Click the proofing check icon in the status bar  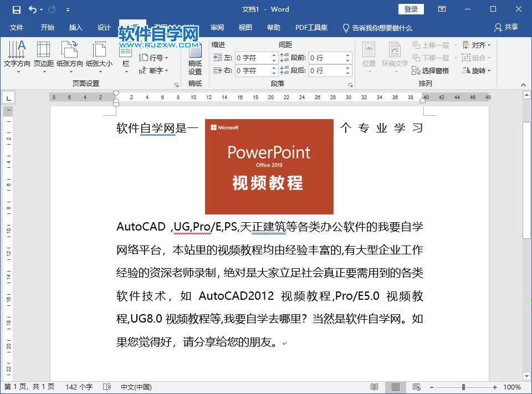pyautogui.click(x=106, y=387)
